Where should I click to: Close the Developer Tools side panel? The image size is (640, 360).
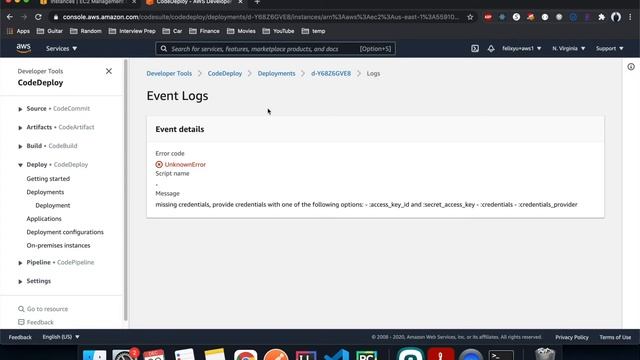(x=109, y=71)
